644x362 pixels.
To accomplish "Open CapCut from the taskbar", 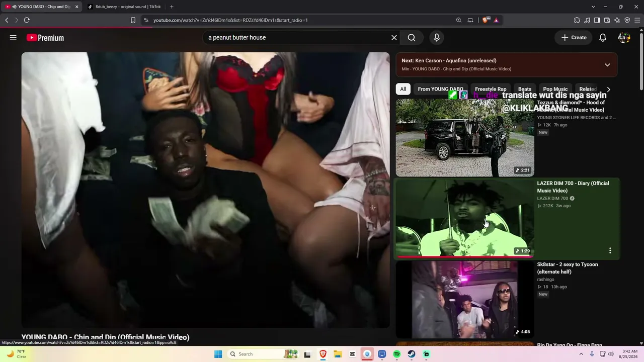I will click(x=352, y=354).
